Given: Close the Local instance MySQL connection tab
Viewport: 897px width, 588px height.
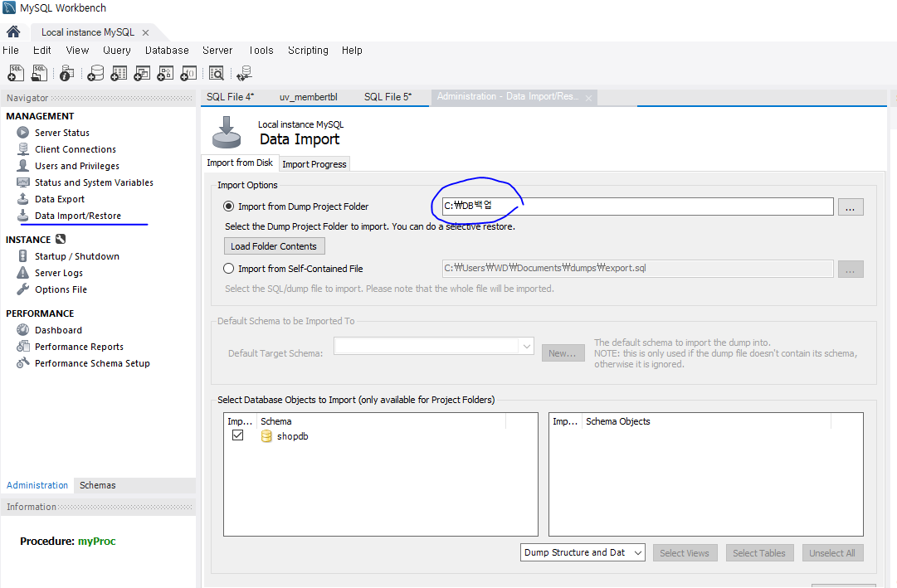Looking at the screenshot, I should coord(145,32).
